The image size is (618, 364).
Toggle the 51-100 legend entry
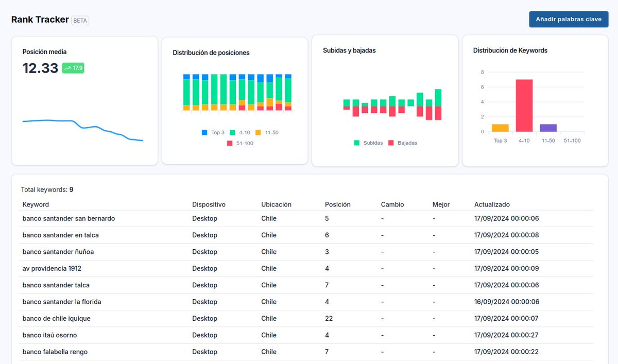point(240,143)
